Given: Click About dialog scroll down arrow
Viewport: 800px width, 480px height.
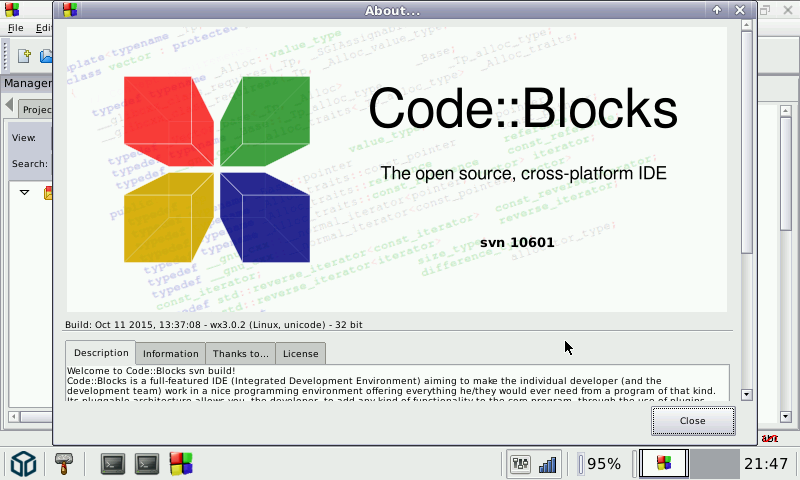Looking at the screenshot, I should 747,394.
